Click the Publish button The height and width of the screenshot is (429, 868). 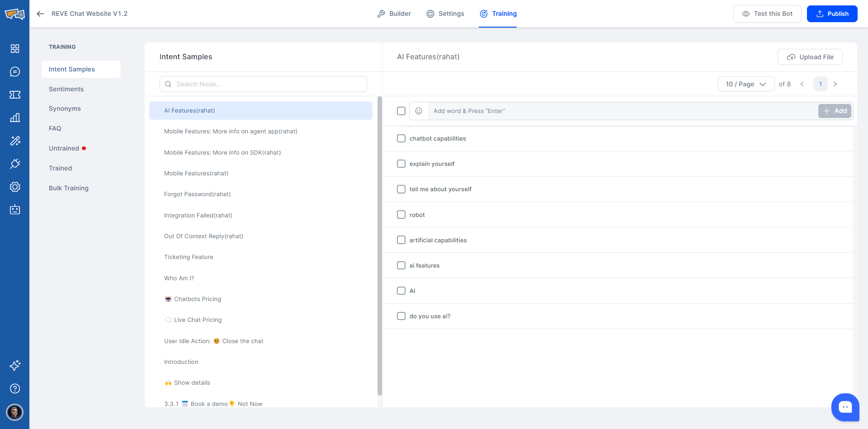point(832,14)
